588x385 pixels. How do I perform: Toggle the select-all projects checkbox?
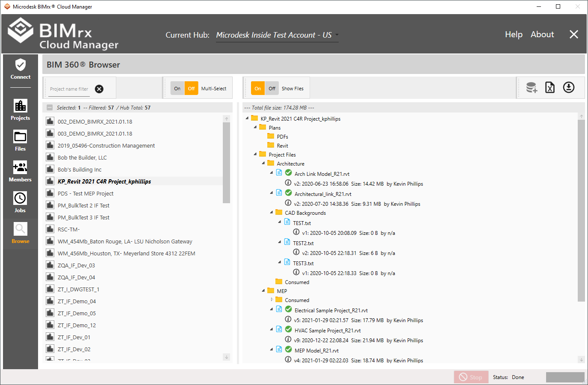[50, 108]
